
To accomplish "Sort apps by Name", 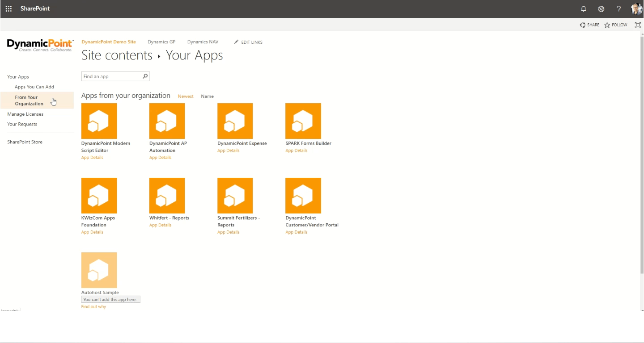I will pos(207,96).
